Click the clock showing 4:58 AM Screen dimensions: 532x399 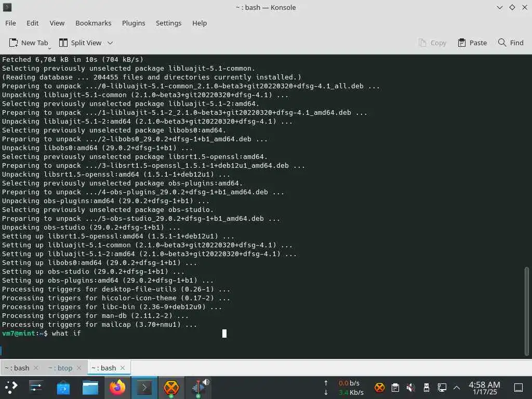pyautogui.click(x=485, y=388)
